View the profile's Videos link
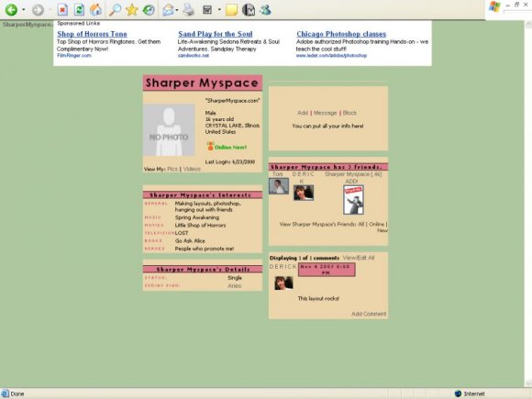Image resolution: width=532 pixels, height=399 pixels. 192,169
